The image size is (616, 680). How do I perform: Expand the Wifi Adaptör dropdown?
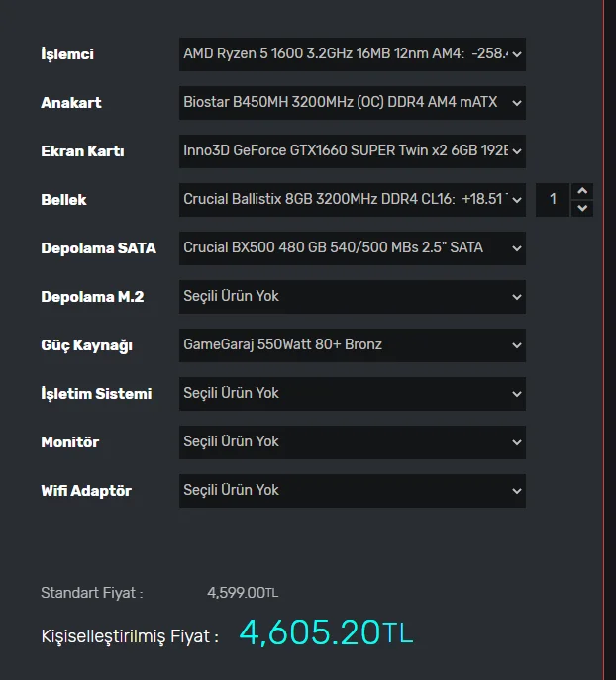pos(352,490)
